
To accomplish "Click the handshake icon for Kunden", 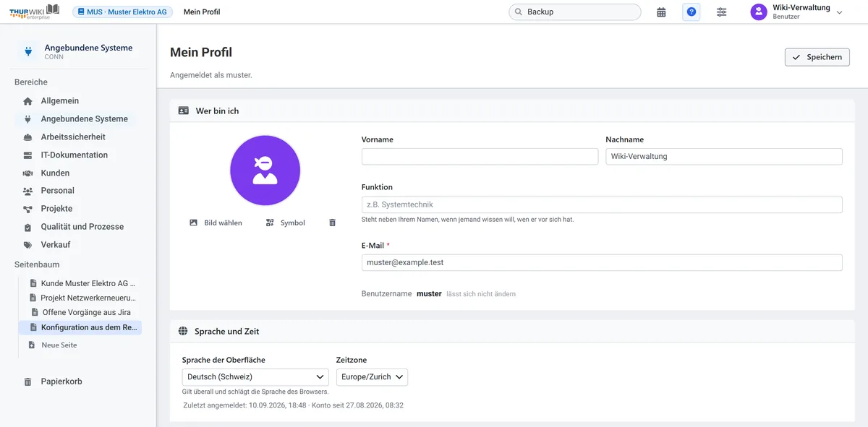I will 27,173.
